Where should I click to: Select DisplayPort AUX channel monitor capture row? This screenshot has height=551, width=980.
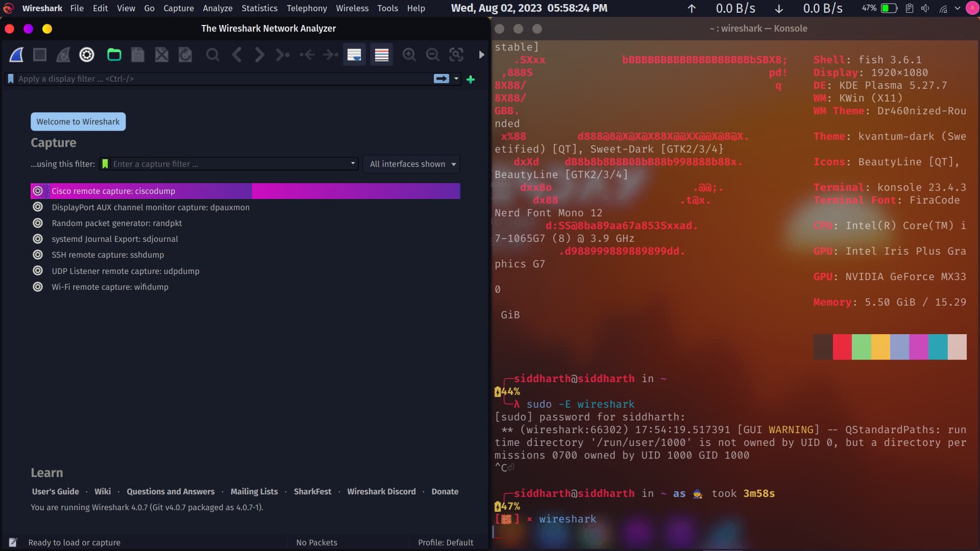[x=245, y=207]
